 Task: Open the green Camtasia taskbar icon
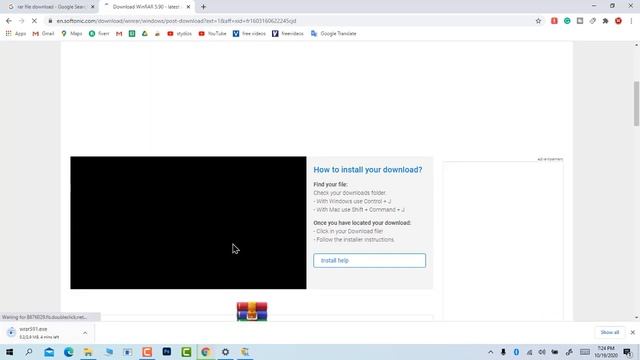pos(186,352)
